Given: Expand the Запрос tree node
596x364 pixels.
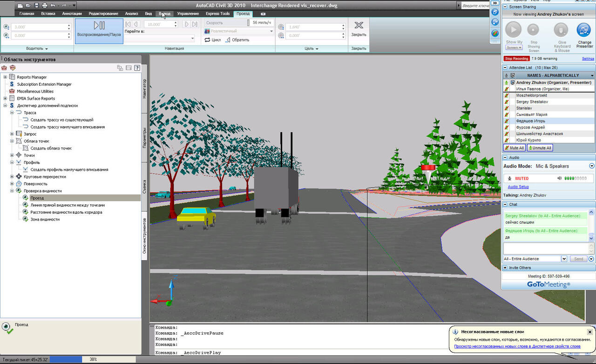Looking at the screenshot, I should tap(12, 134).
